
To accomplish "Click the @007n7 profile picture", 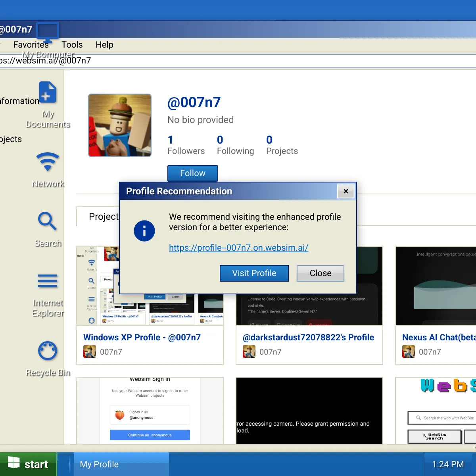I will [x=120, y=125].
